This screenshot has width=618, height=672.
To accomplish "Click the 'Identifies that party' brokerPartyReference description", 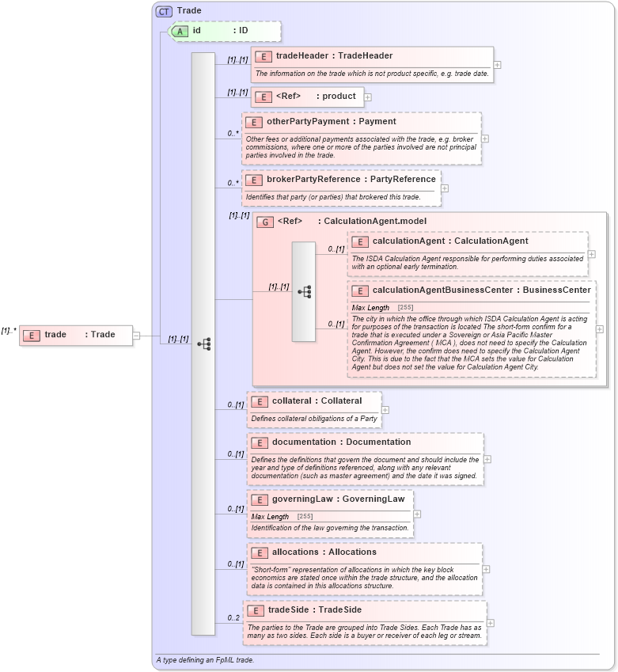I will click(333, 197).
